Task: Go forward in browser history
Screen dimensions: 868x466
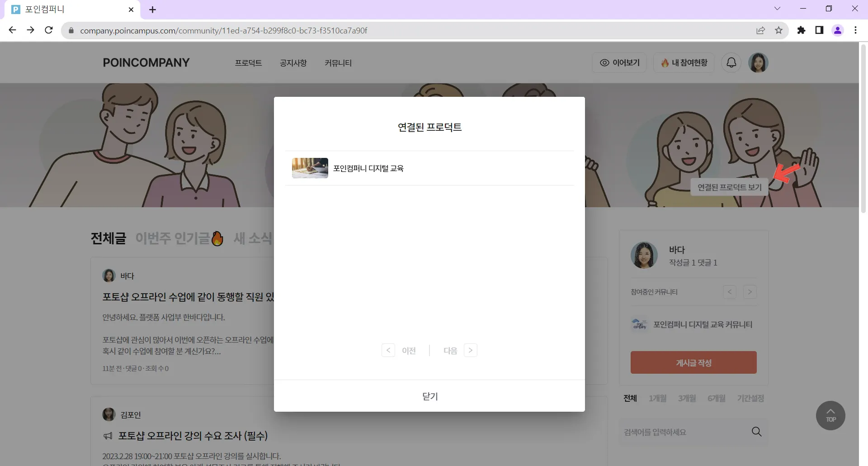Action: pos(30,30)
